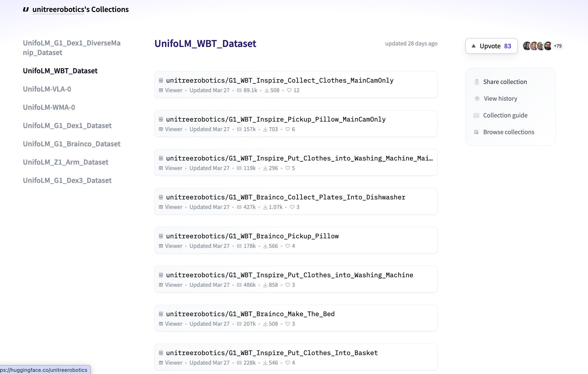
Task: Open the UnifoLM_WBT_Dataset title link
Action: tap(205, 43)
